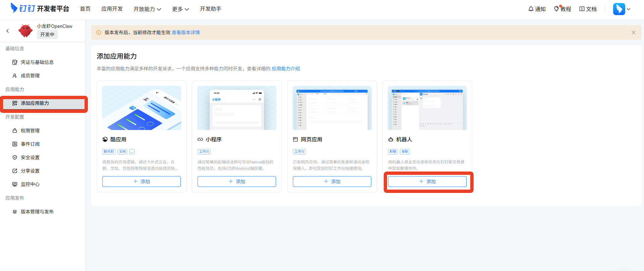Image resolution: width=644 pixels, height=271 pixels.
Task: Open 文档 documentation in the top bar
Action: [x=588, y=9]
